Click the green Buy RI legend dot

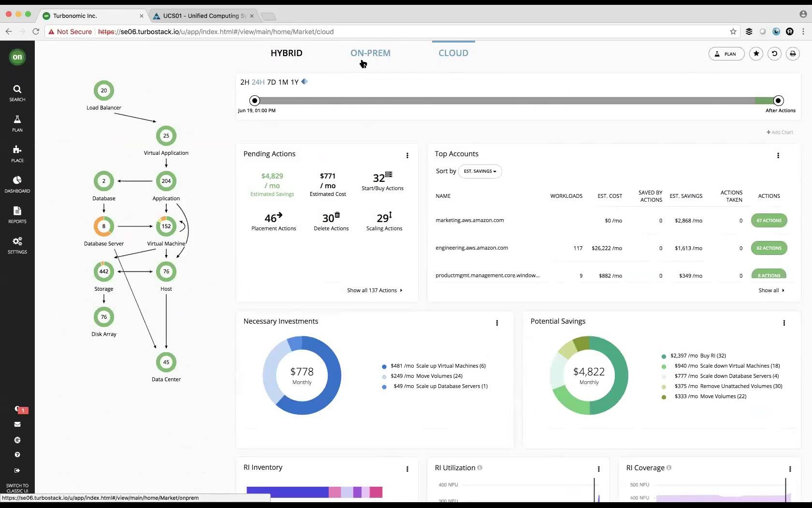point(664,356)
